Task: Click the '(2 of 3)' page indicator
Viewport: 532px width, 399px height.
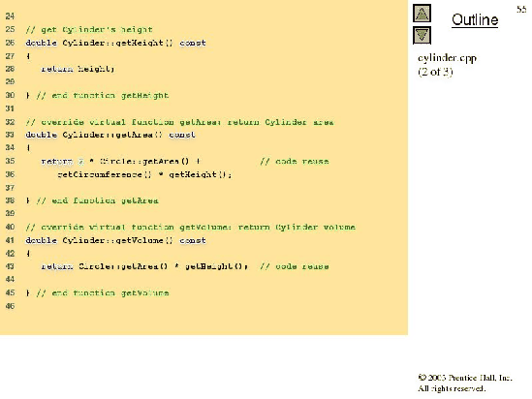Action: pyautogui.click(x=435, y=72)
